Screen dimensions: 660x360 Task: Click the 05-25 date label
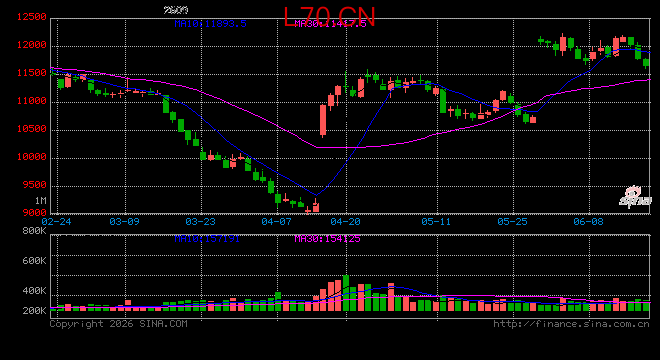[512, 221]
